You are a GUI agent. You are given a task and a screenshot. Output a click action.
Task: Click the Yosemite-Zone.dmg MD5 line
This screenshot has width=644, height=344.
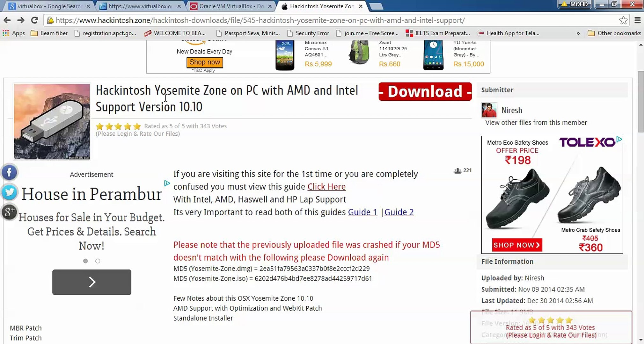pos(272,269)
